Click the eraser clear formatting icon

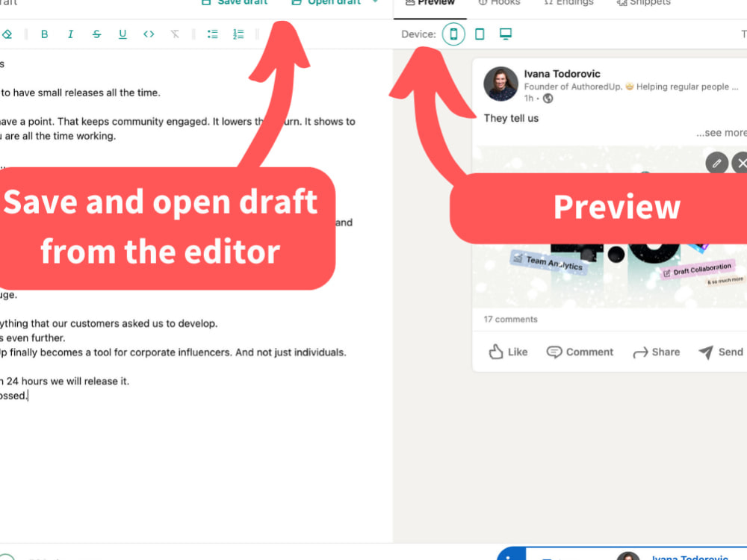[7, 34]
